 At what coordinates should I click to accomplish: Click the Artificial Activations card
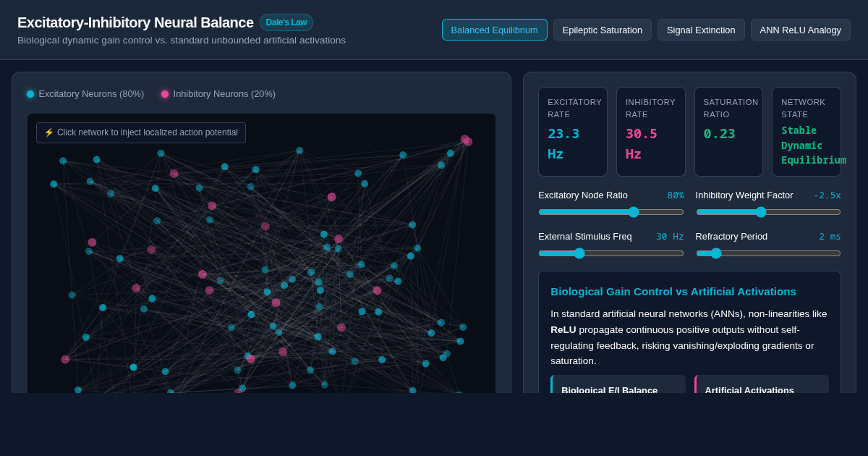point(762,384)
